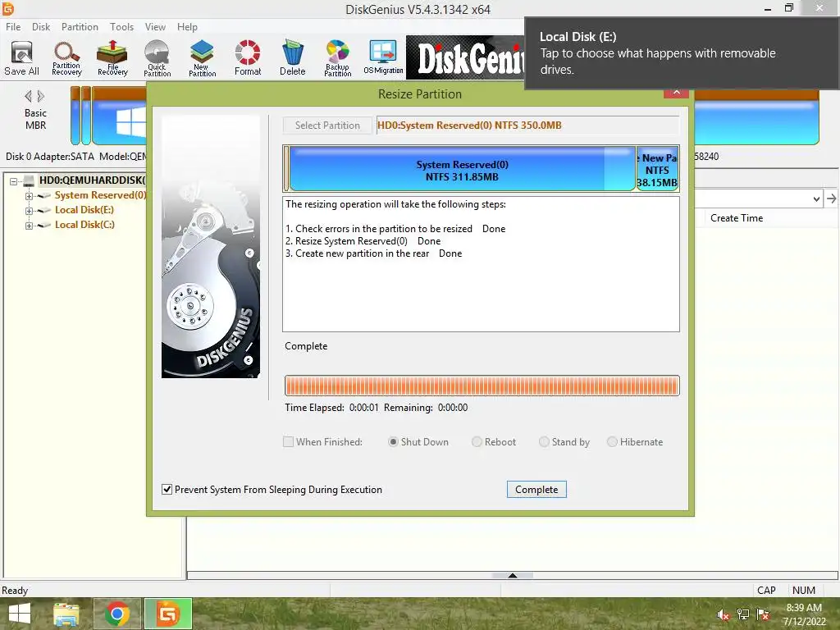
Task: Click the New Partition icon
Action: (x=202, y=58)
